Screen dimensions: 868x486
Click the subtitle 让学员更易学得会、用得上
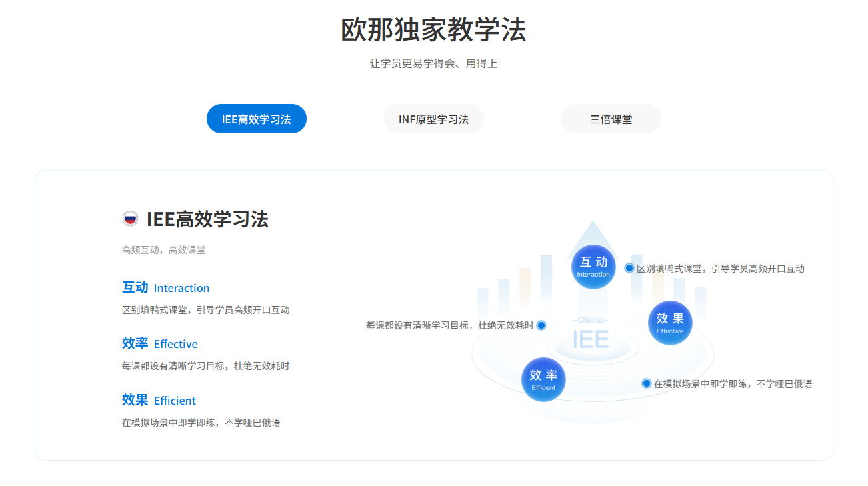tap(433, 64)
